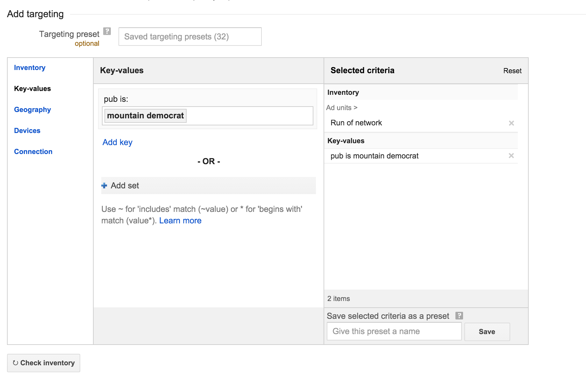586x392 pixels.
Task: Open the Geography targeting section
Action: point(32,110)
